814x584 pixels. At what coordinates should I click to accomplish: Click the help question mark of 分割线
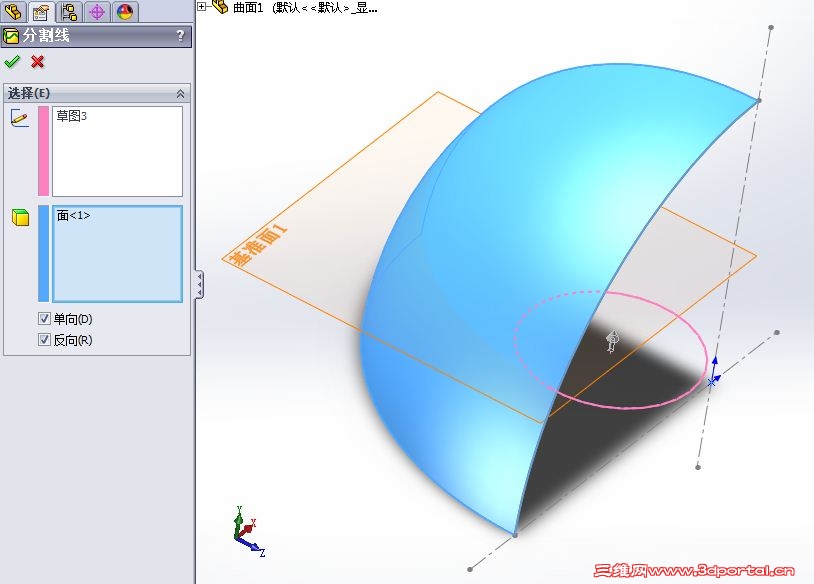click(x=180, y=35)
